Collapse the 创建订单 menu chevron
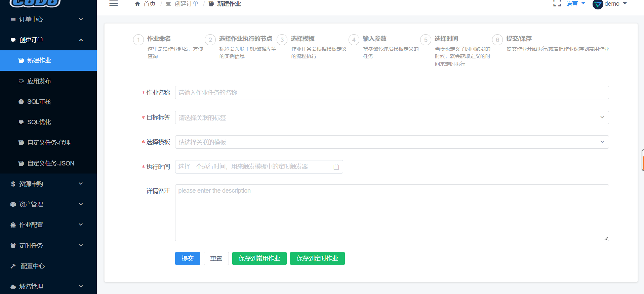This screenshot has width=644, height=294. pos(81,40)
